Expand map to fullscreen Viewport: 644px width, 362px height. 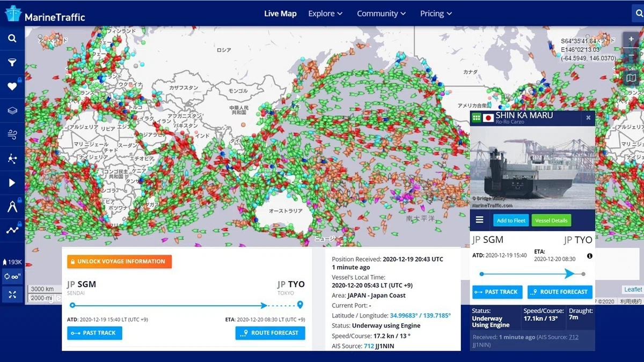[12, 294]
